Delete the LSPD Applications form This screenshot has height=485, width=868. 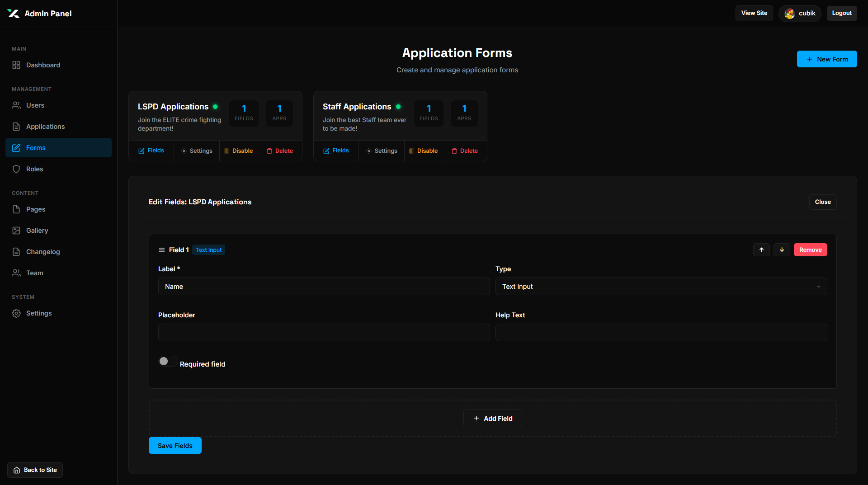pyautogui.click(x=280, y=151)
